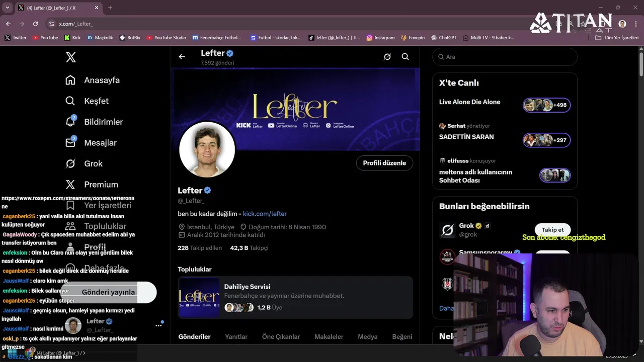This screenshot has height=362, width=644.
Task: Open Bildirimler notifications
Action: pyautogui.click(x=94, y=122)
